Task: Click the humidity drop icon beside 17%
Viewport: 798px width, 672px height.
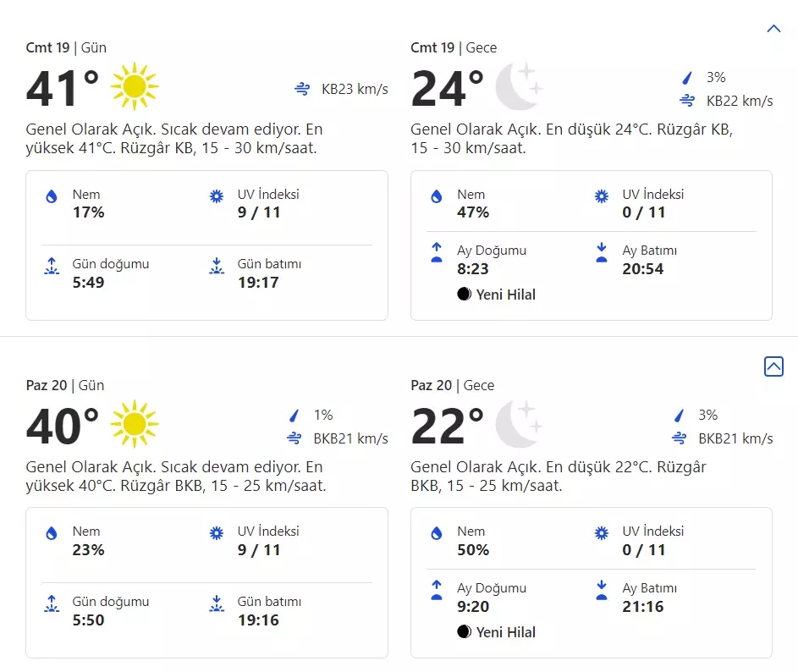Action: (52, 196)
